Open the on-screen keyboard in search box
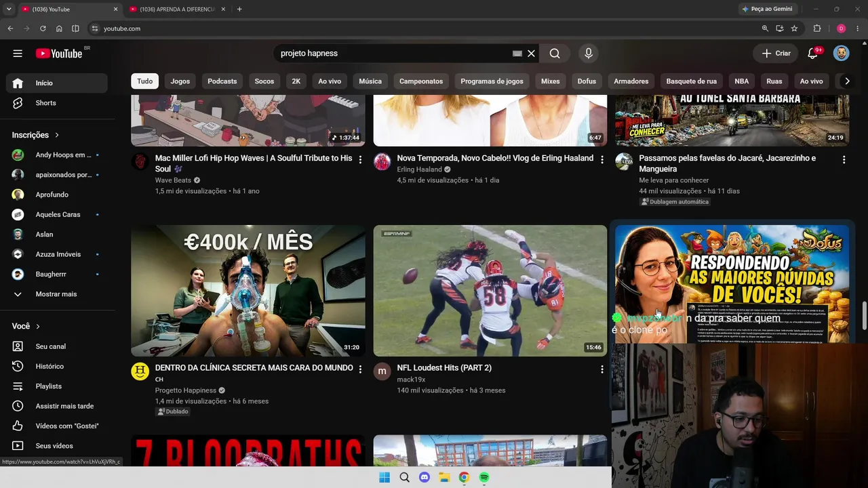The width and height of the screenshot is (868, 488). [x=517, y=54]
